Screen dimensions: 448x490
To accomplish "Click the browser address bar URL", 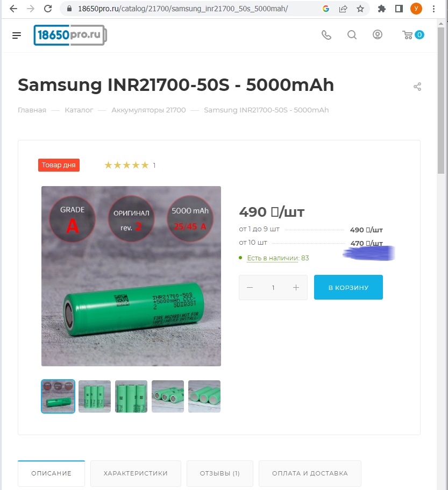I will 183,9.
